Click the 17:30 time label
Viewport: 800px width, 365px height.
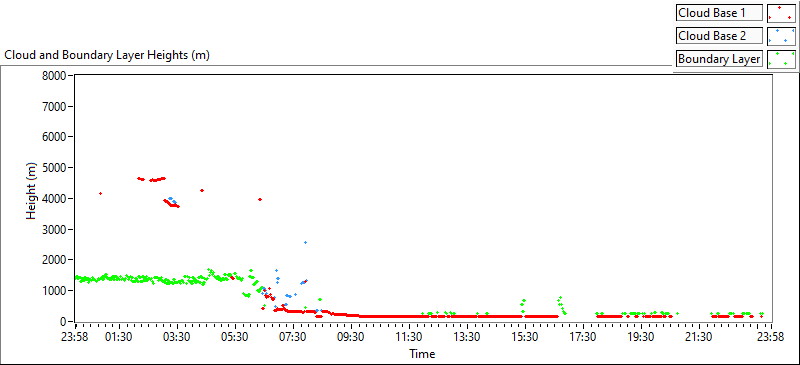[x=583, y=337]
